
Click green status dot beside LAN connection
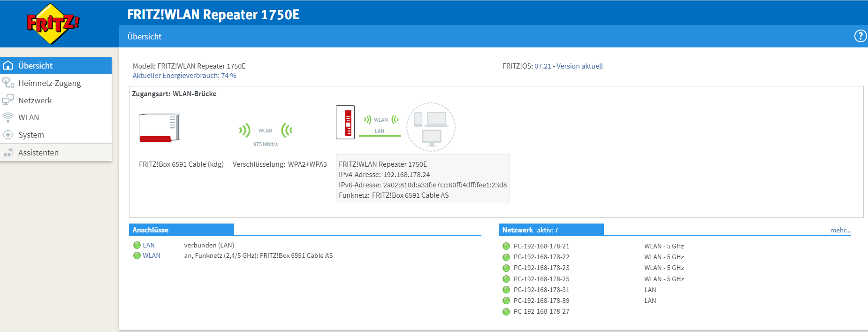[137, 245]
